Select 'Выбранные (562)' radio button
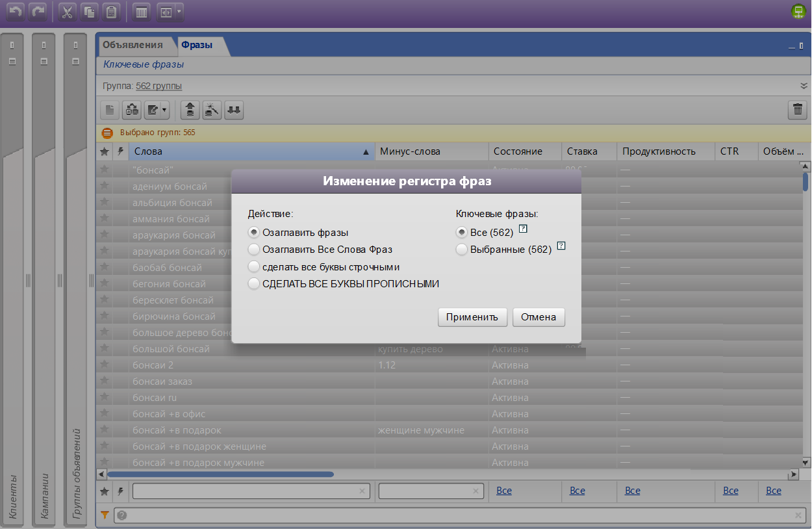812x529 pixels. [x=461, y=250]
